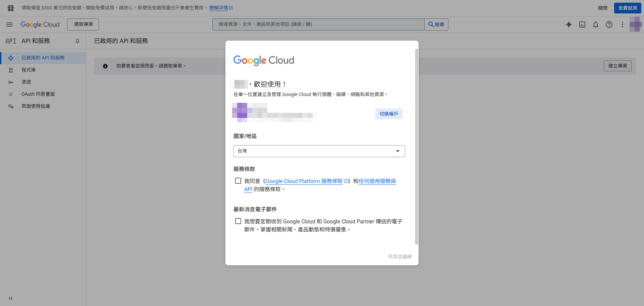Pin the API 和服務 section

(77, 41)
